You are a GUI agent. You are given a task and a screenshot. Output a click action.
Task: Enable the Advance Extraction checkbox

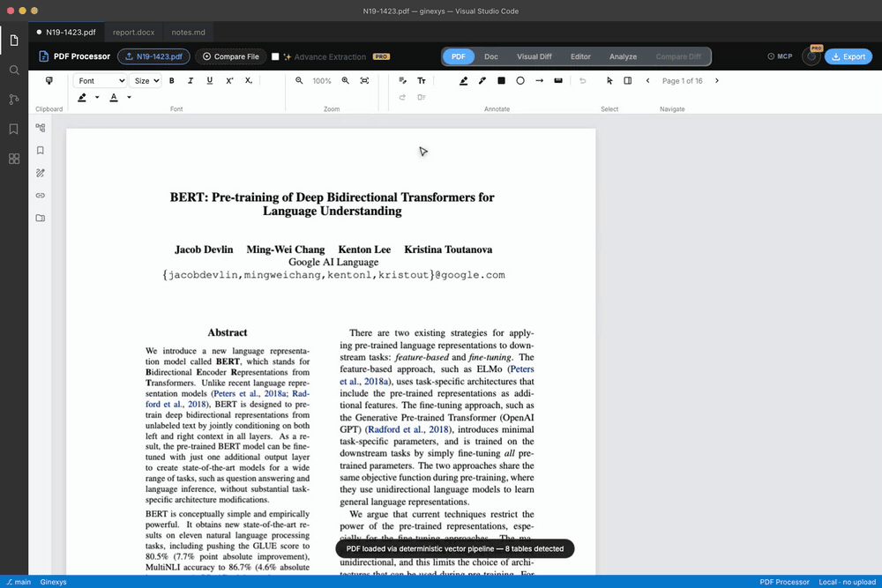[x=275, y=56]
